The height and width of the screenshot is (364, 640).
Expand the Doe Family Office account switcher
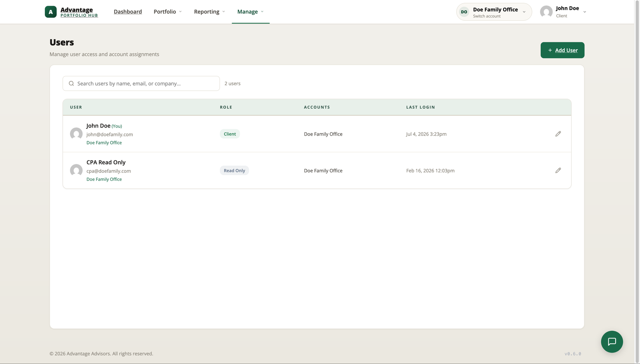[x=494, y=12]
